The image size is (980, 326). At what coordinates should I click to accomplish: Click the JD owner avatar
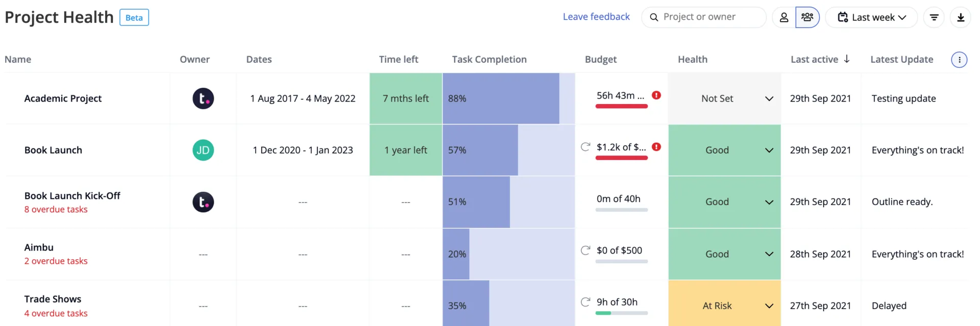pyautogui.click(x=203, y=150)
